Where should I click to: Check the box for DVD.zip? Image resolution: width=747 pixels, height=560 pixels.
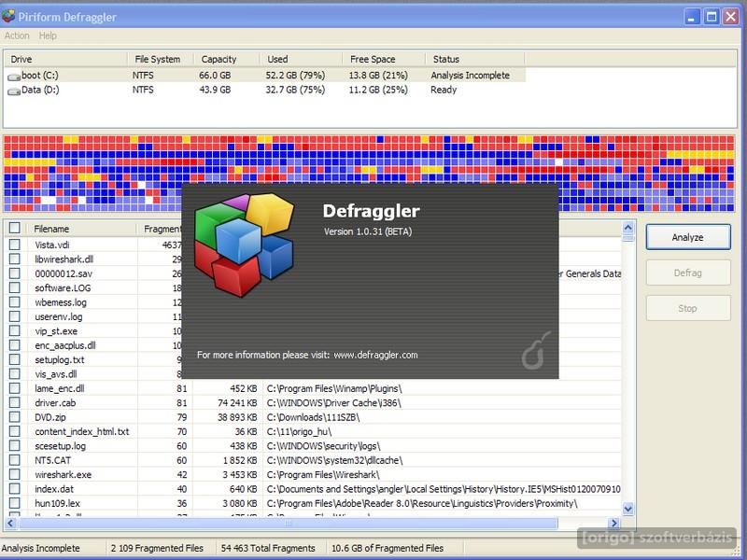(15, 416)
